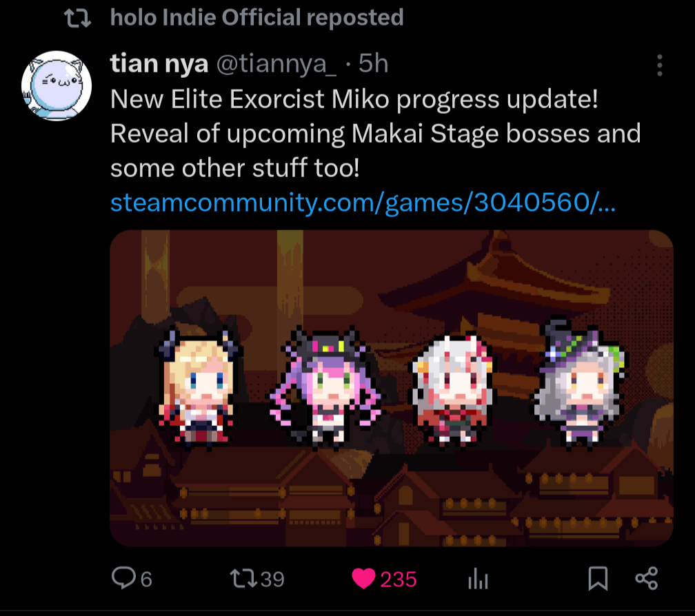Click the witch hat character sprite
This screenshot has height=616, width=695.
pos(580,383)
